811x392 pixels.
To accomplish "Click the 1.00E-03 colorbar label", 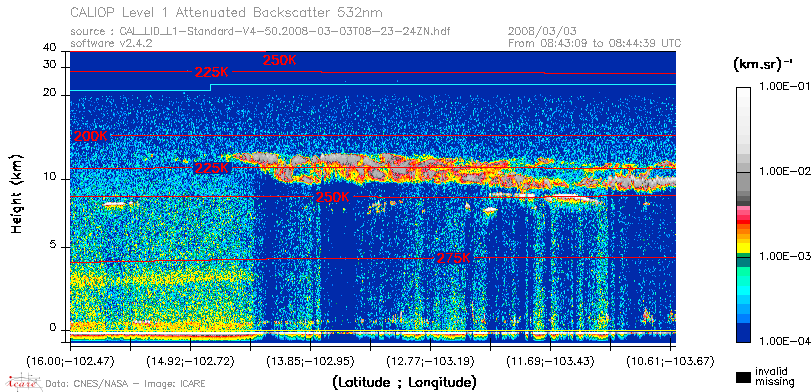I will [783, 257].
